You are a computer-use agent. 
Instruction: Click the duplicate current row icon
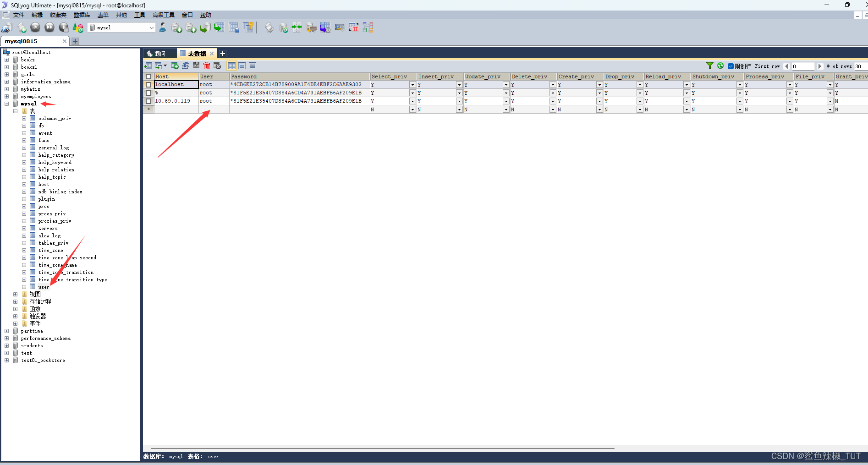click(x=186, y=66)
